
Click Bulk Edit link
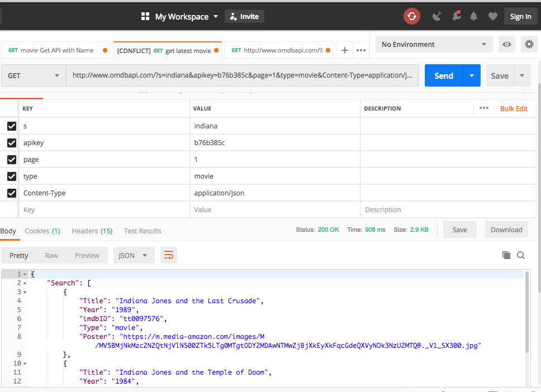click(x=514, y=108)
